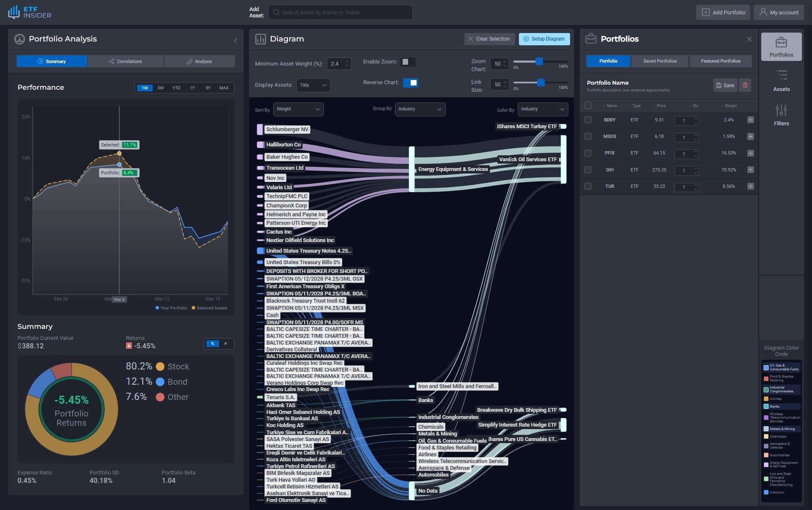
Task: Click the Zoom Chart slider handle
Action: coord(539,61)
